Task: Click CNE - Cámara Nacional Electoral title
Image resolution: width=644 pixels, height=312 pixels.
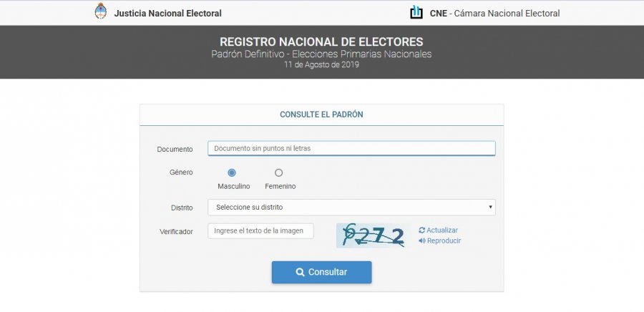Action: [494, 13]
